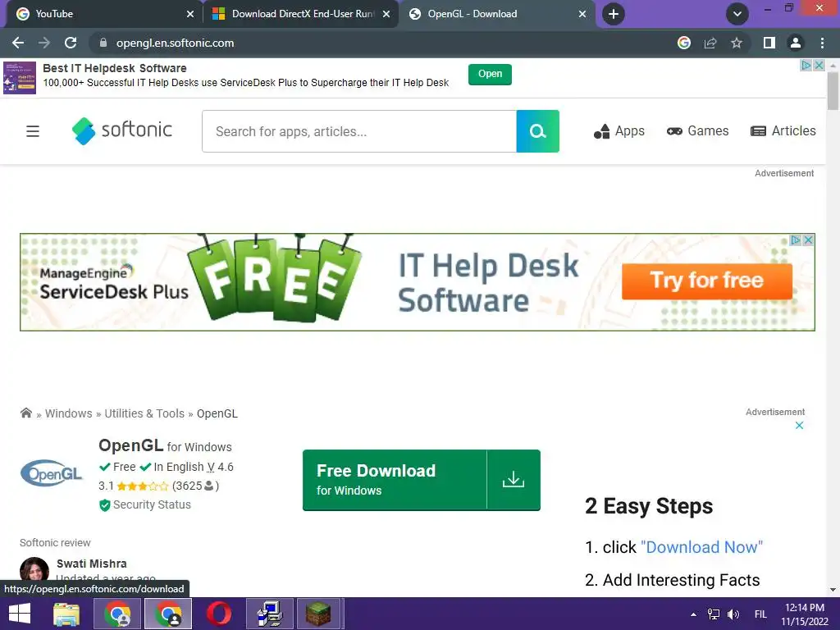The height and width of the screenshot is (630, 840).
Task: Click the Try for free banner button
Action: pyautogui.click(x=706, y=281)
